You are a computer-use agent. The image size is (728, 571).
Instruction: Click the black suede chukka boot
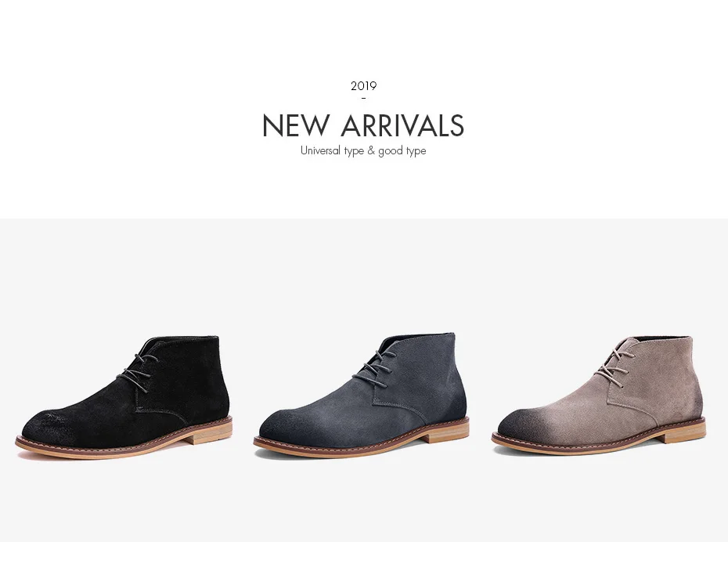pyautogui.click(x=124, y=397)
